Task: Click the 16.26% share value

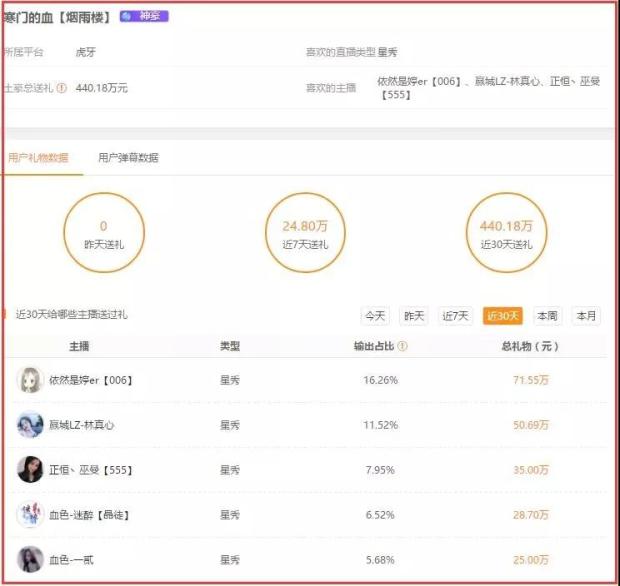Action: point(380,380)
